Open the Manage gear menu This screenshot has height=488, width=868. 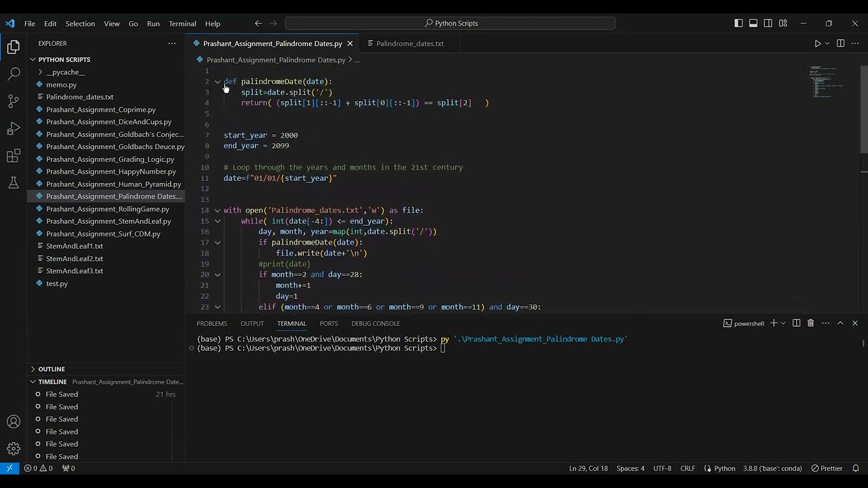coord(14,449)
